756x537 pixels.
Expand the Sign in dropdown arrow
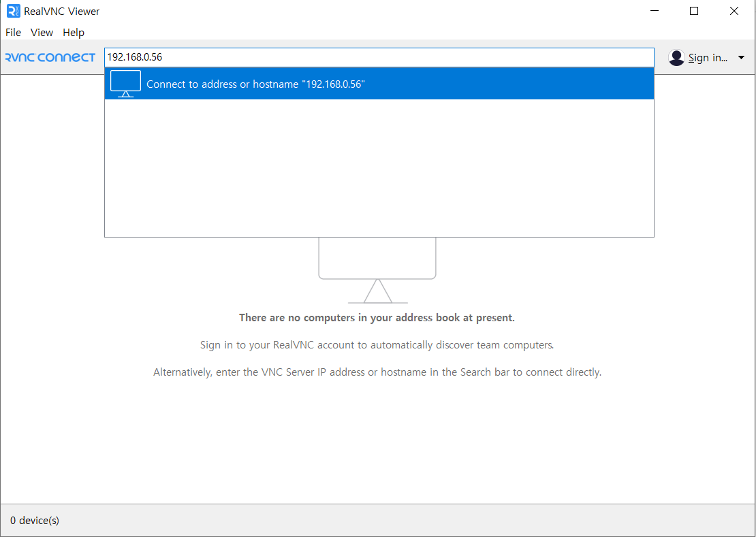pyautogui.click(x=741, y=58)
